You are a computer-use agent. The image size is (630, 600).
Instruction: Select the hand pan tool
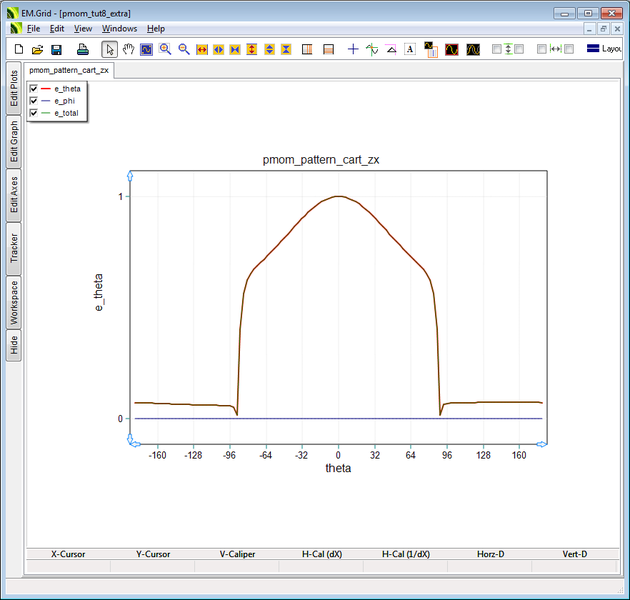pyautogui.click(x=128, y=49)
